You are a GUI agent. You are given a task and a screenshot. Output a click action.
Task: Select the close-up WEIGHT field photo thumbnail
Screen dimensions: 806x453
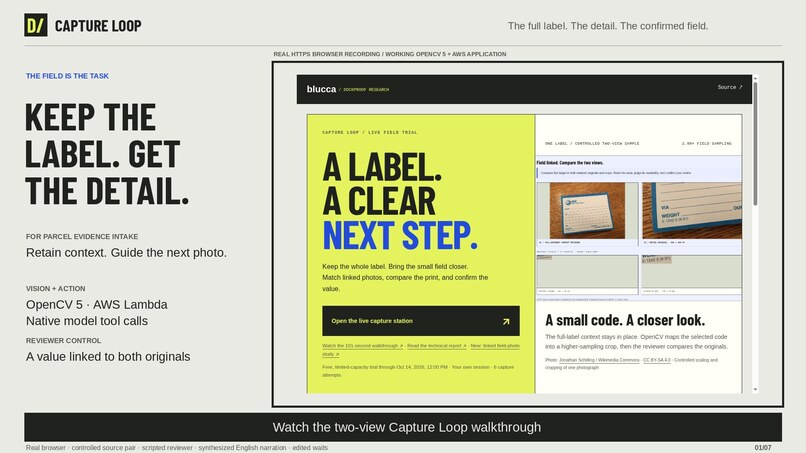click(692, 210)
